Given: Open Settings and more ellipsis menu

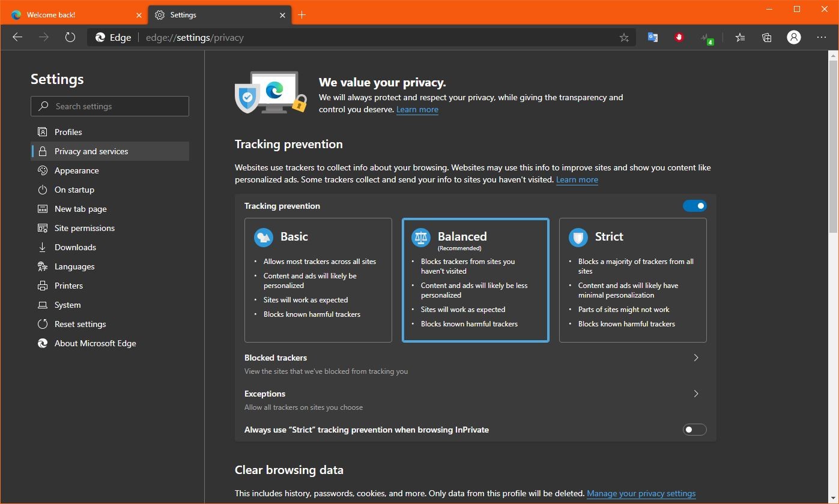Looking at the screenshot, I should coord(822,37).
